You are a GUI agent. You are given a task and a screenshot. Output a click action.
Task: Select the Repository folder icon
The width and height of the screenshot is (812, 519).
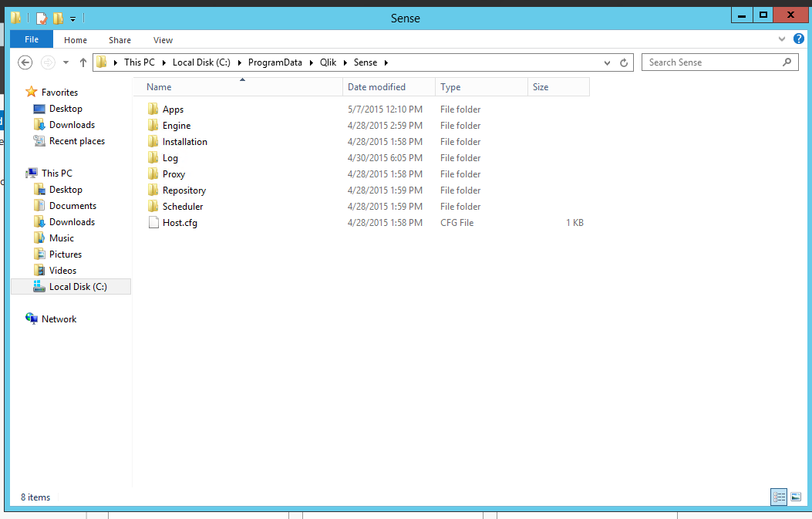coord(153,190)
